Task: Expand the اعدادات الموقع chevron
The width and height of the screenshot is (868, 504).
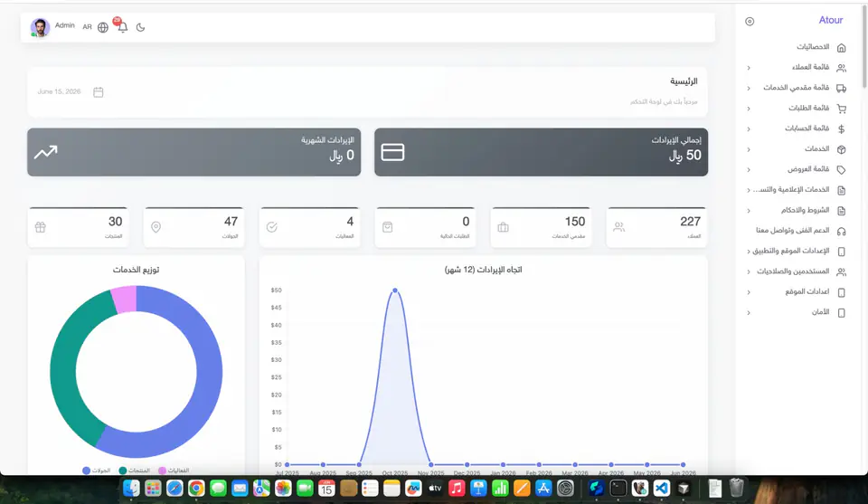Action: [x=749, y=292]
